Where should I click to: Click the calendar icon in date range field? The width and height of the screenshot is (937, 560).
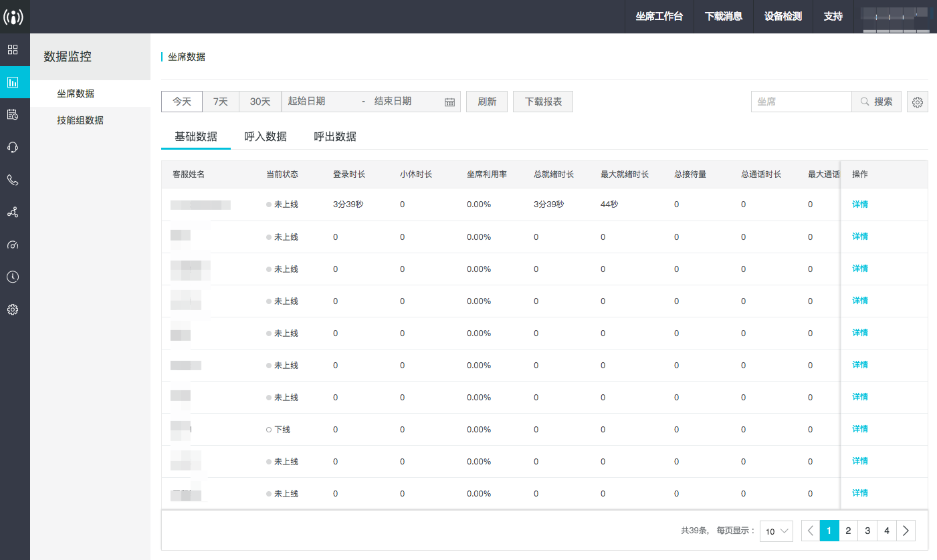click(449, 102)
